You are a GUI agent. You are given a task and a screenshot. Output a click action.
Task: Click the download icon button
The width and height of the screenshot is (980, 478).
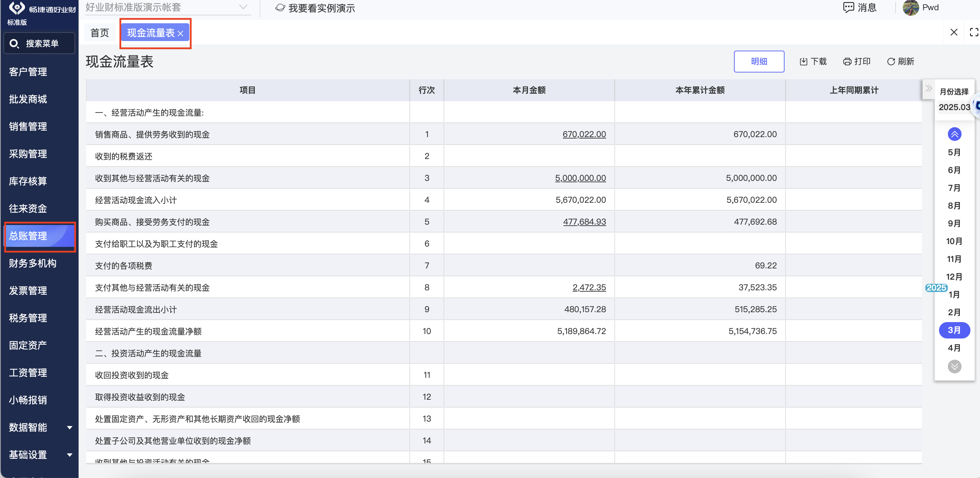pyautogui.click(x=803, y=62)
